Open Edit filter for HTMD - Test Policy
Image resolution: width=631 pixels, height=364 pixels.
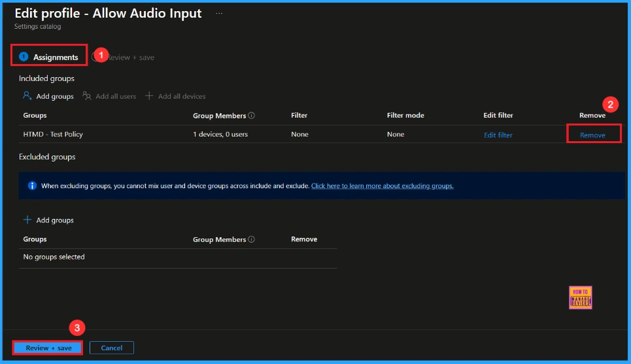(x=498, y=135)
